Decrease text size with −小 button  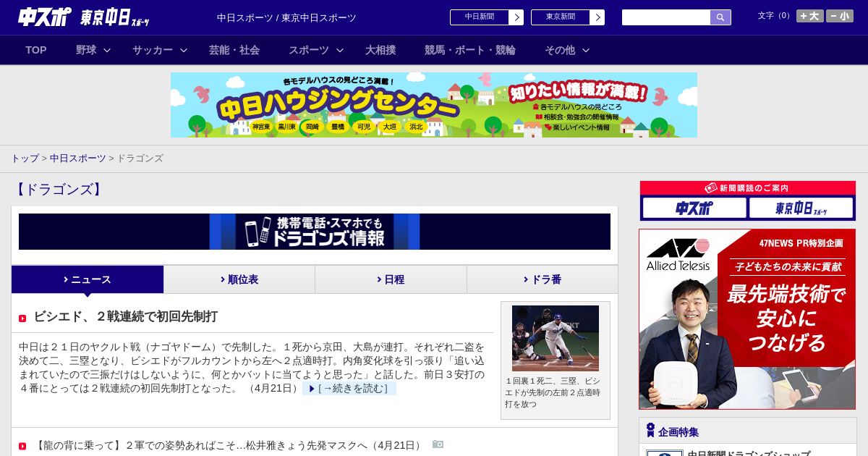click(x=840, y=16)
